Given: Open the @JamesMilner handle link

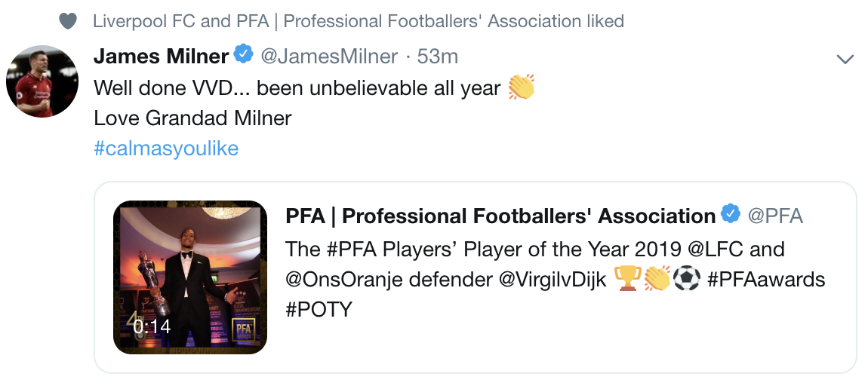Looking at the screenshot, I should click(329, 56).
